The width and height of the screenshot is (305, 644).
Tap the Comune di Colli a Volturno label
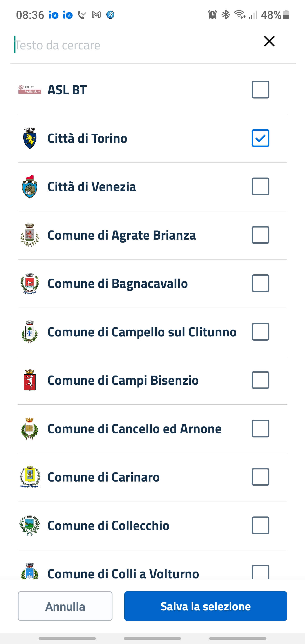click(x=123, y=573)
